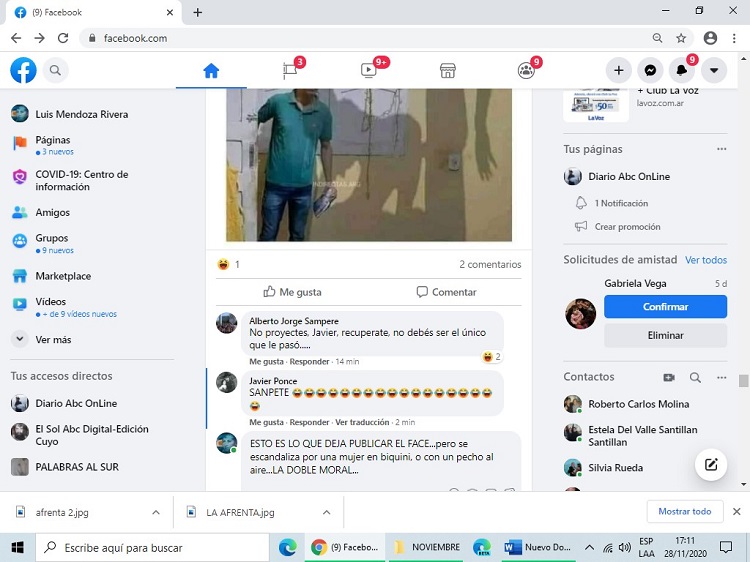Viewport: 750px width, 562px height.
Task: Open the Watch video tab
Action: pos(369,71)
